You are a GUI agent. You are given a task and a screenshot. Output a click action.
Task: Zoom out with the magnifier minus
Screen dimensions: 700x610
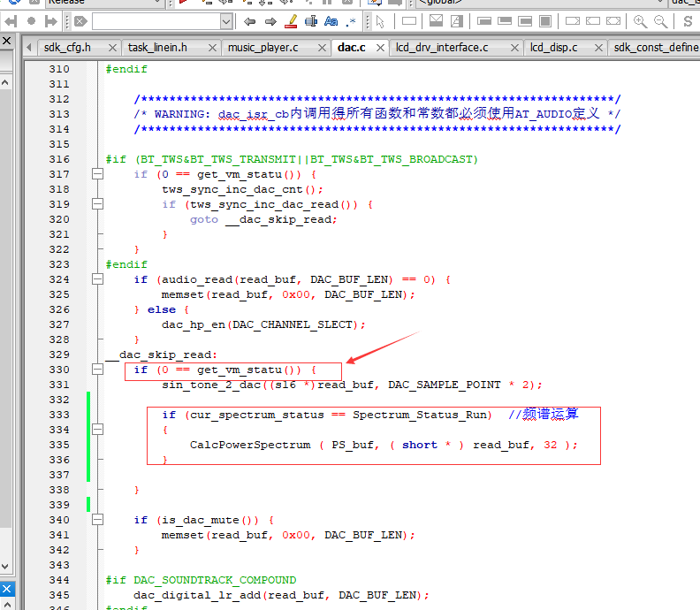(661, 21)
